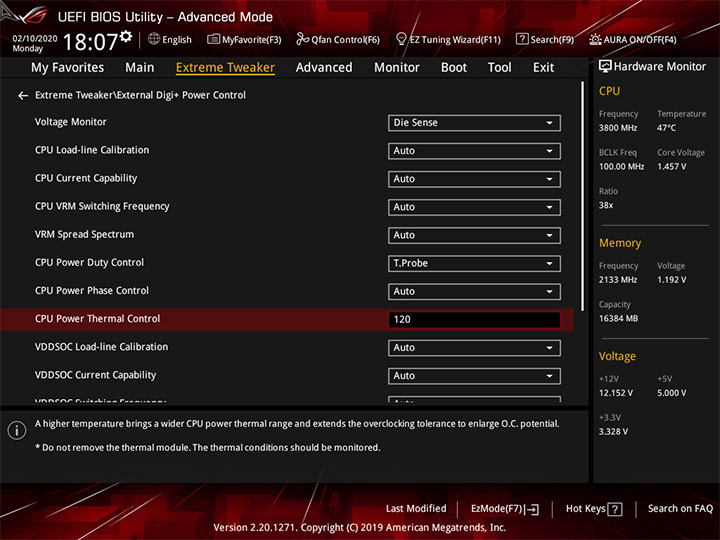Click the +12V 12.152 V reading
Viewport: 720px width, 540px height.
[616, 394]
